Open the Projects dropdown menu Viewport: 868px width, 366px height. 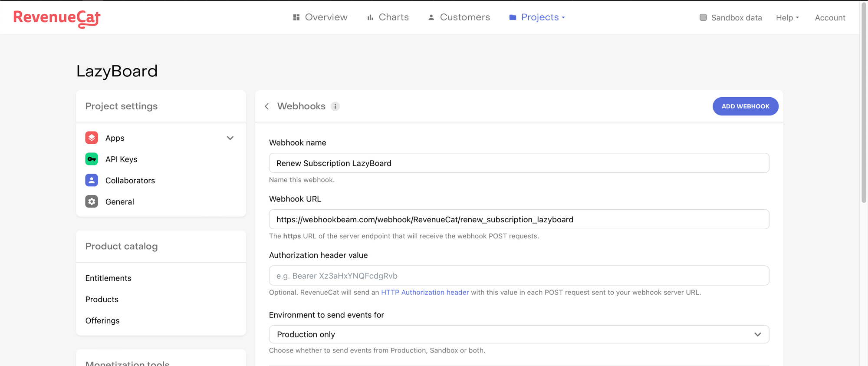tap(537, 17)
